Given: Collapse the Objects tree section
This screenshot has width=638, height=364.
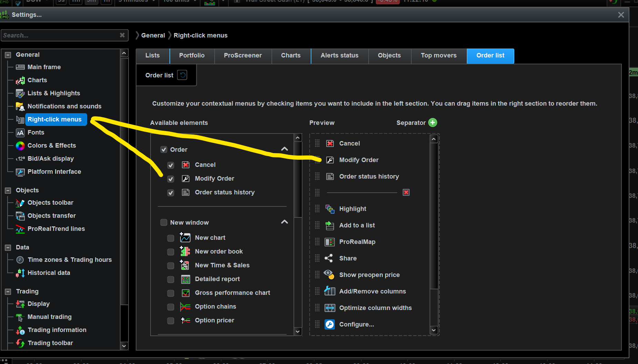Looking at the screenshot, I should click(x=8, y=191).
